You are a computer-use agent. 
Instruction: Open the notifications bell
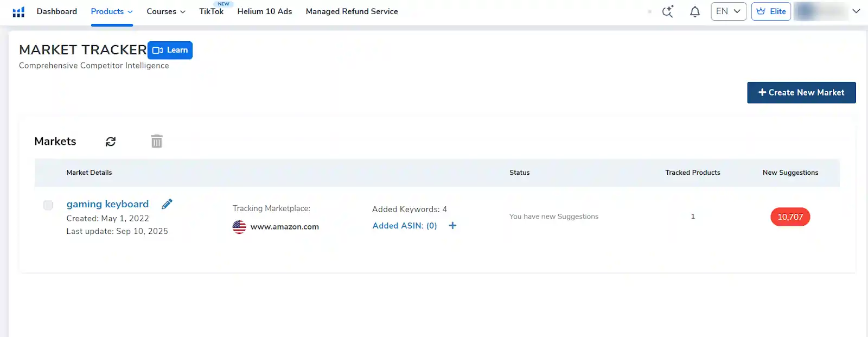pyautogui.click(x=694, y=11)
